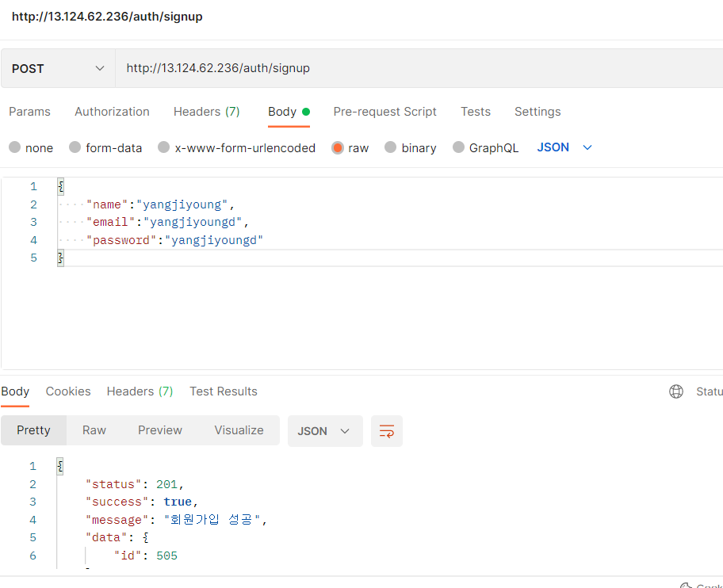Switch response view to Pretty
723x588 pixels.
pyautogui.click(x=33, y=430)
